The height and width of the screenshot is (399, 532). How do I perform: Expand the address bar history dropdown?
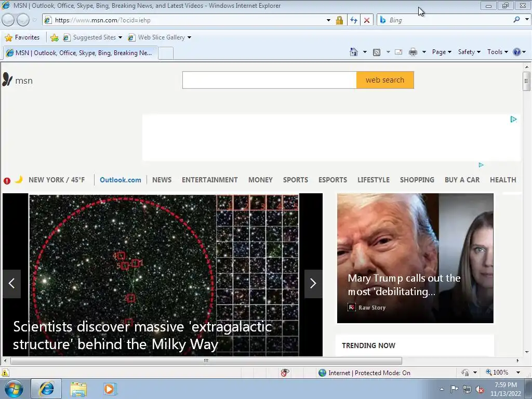(328, 20)
